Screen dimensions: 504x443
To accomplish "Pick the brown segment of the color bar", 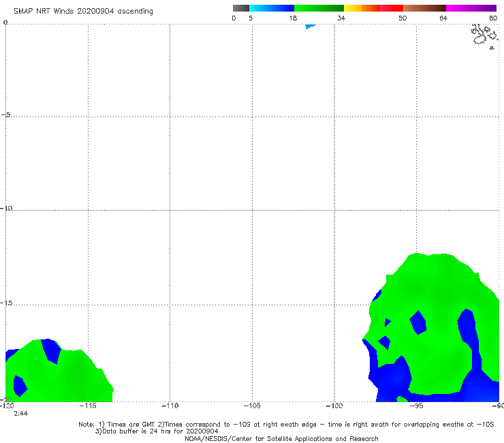I will click(424, 8).
